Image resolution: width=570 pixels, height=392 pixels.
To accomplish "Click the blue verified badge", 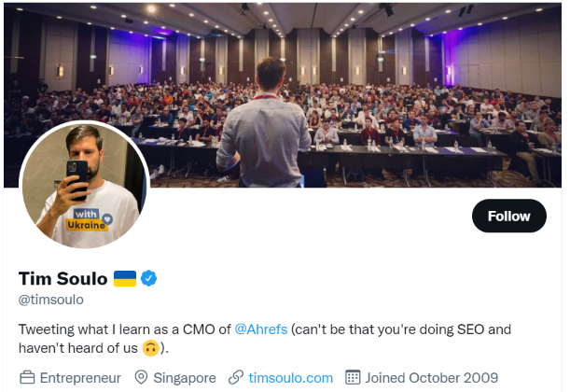I will tap(149, 279).
